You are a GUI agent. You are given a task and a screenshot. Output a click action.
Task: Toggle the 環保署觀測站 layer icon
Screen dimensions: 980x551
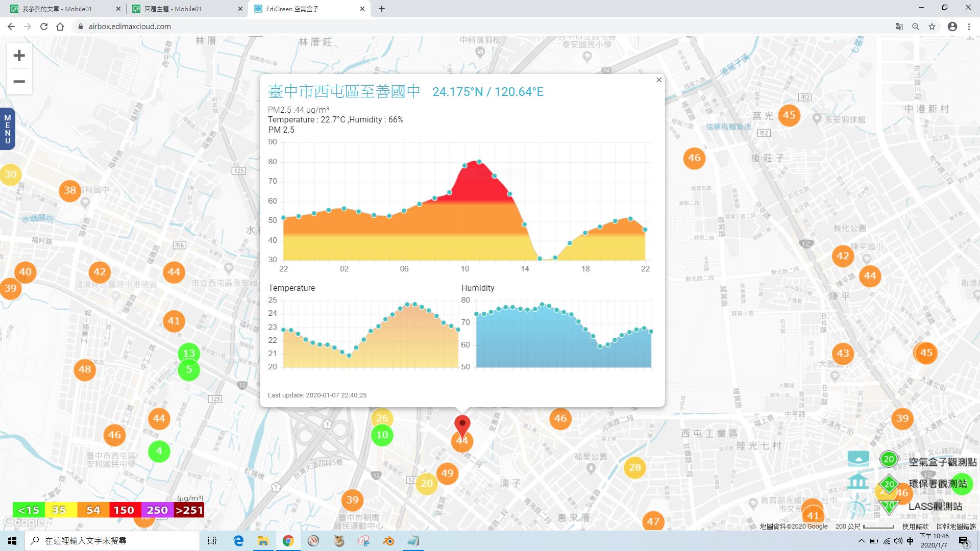point(858,482)
